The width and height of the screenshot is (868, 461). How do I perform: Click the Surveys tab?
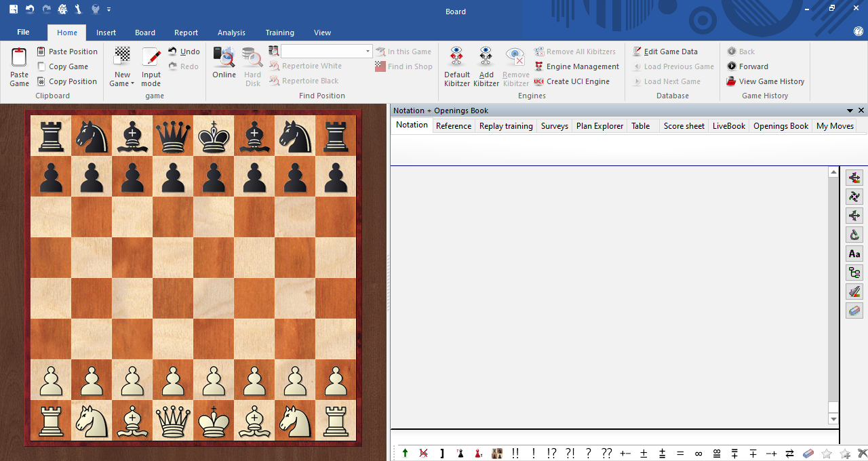coord(554,126)
